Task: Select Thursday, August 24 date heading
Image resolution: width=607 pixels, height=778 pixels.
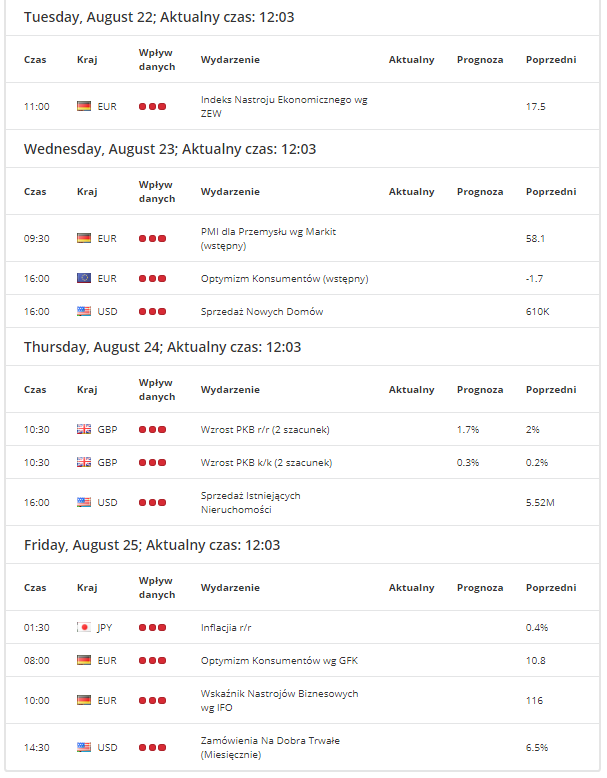Action: click(162, 347)
